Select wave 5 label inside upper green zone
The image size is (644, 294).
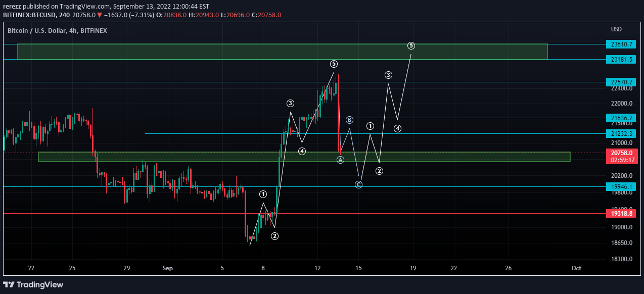coord(411,46)
